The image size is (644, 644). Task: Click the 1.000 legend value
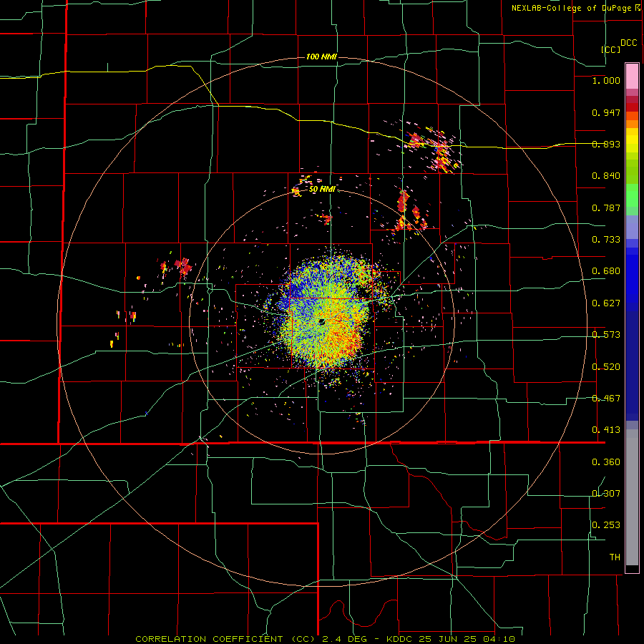(x=606, y=80)
